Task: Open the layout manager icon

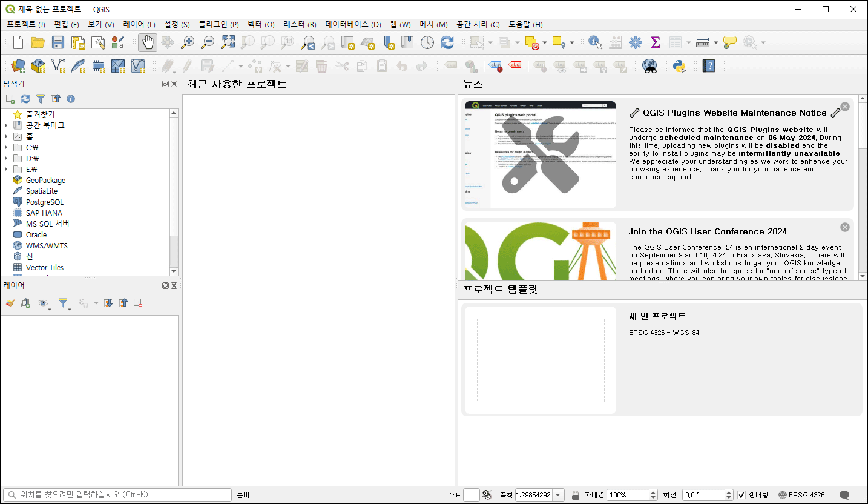Action: pos(98,42)
